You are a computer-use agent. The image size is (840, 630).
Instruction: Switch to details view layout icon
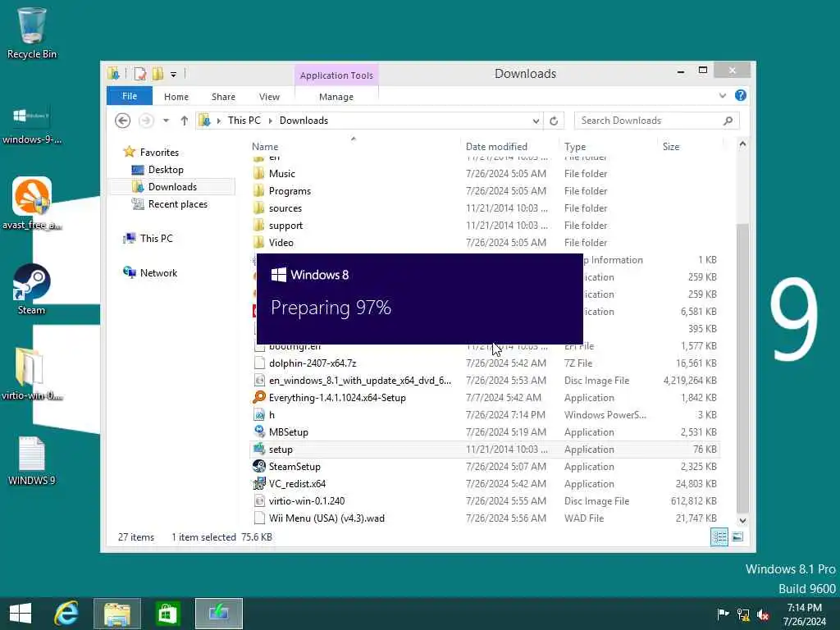(719, 536)
